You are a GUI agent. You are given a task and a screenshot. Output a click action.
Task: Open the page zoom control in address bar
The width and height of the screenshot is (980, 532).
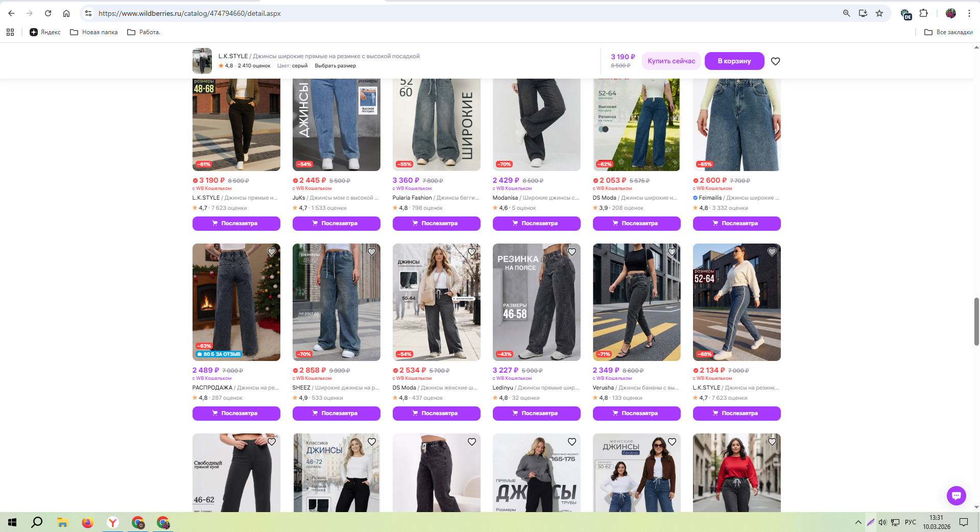pos(847,13)
